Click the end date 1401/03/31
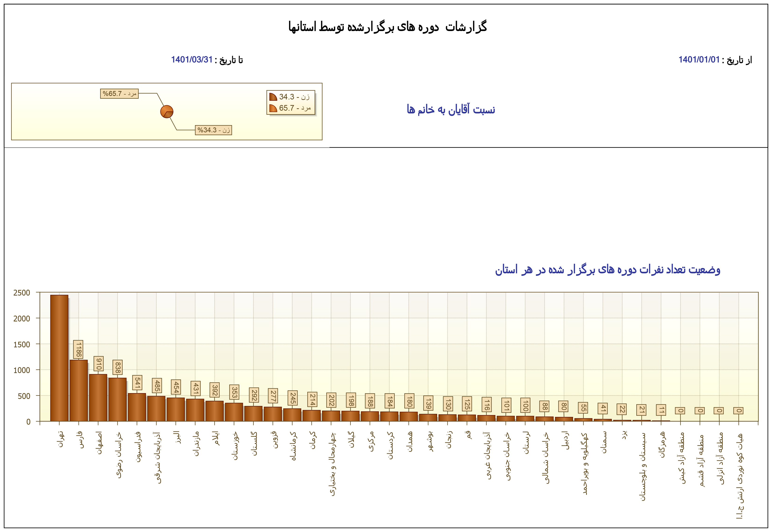This screenshot has height=532, width=772. pos(192,60)
